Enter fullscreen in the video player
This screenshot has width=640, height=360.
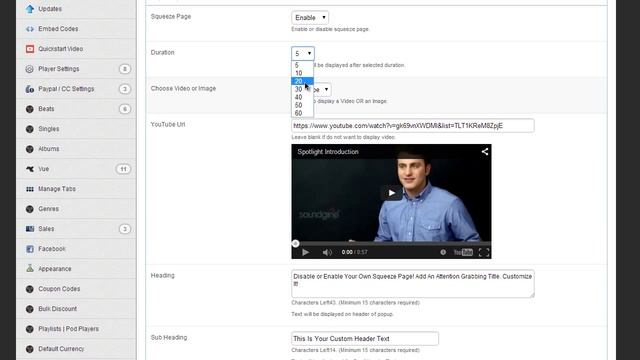(484, 252)
